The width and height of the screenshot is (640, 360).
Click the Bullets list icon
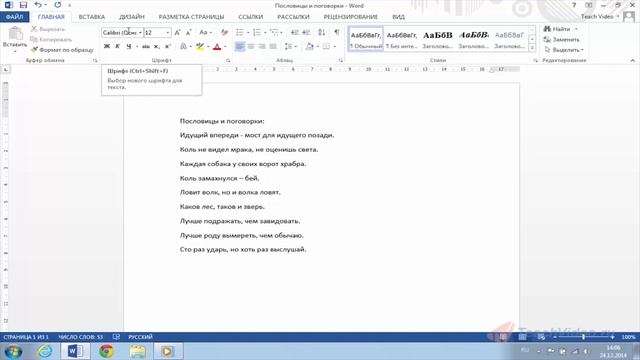pyautogui.click(x=240, y=32)
